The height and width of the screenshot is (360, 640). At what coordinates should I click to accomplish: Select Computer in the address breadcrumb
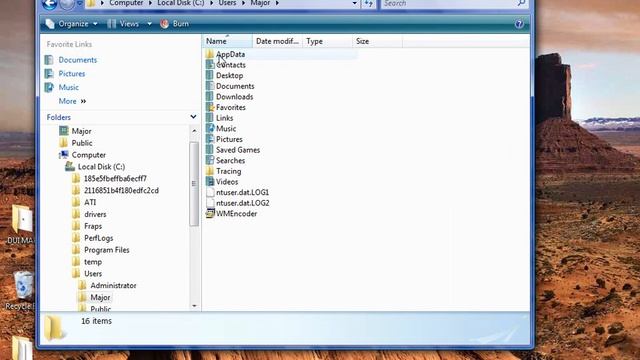[x=126, y=3]
